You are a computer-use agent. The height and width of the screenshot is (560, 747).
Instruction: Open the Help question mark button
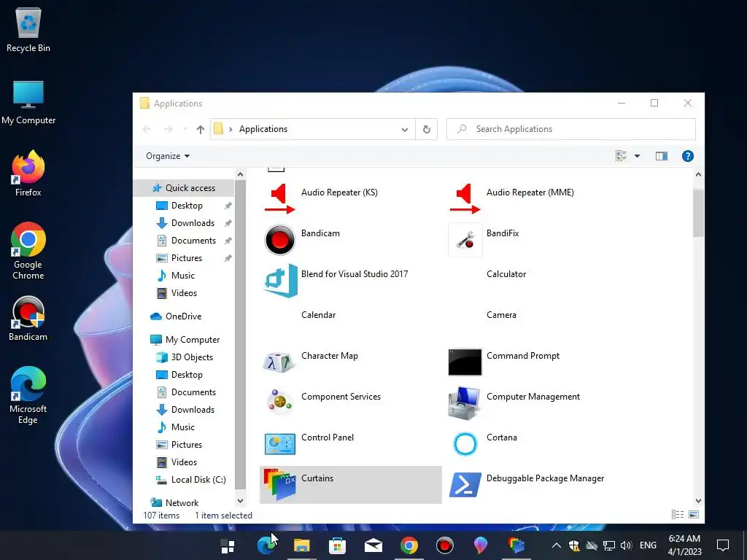point(687,156)
